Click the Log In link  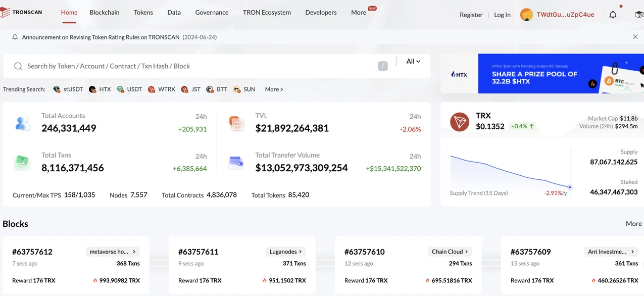tap(502, 15)
